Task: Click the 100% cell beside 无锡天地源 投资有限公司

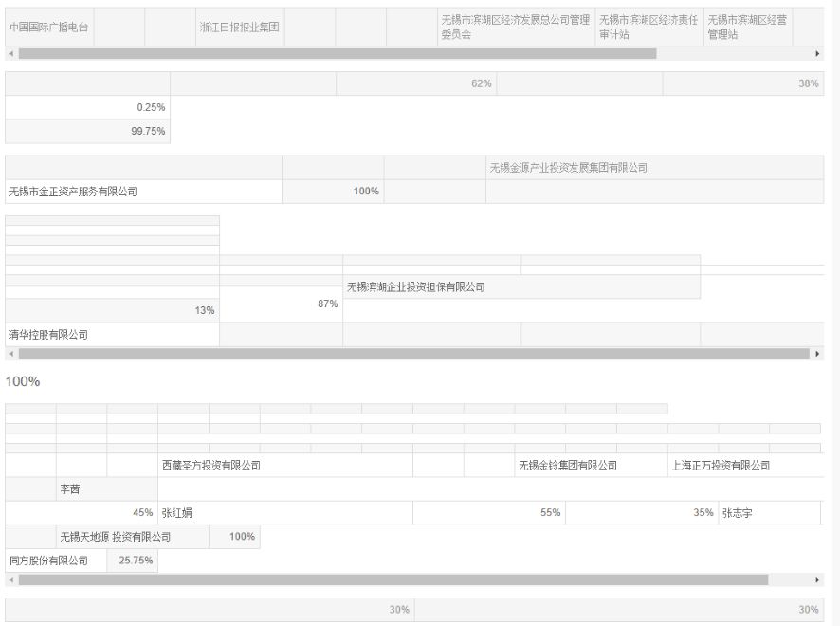Action: 234,537
